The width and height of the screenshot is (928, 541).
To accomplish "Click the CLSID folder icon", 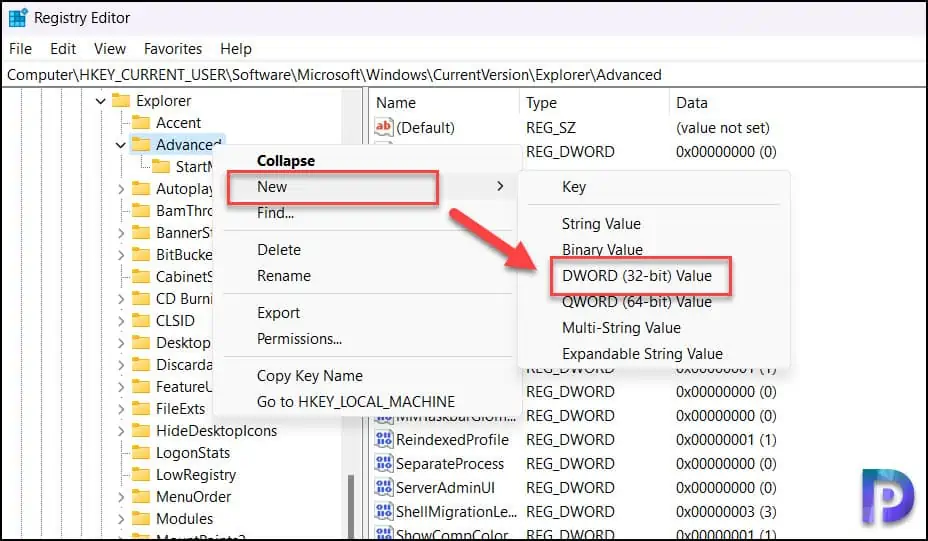I will coord(141,321).
